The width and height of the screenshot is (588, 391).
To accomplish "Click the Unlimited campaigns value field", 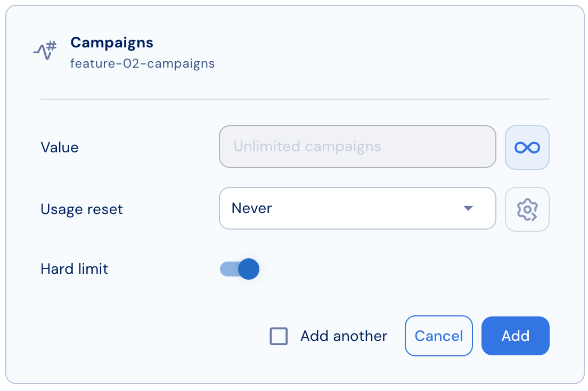I will (357, 146).
